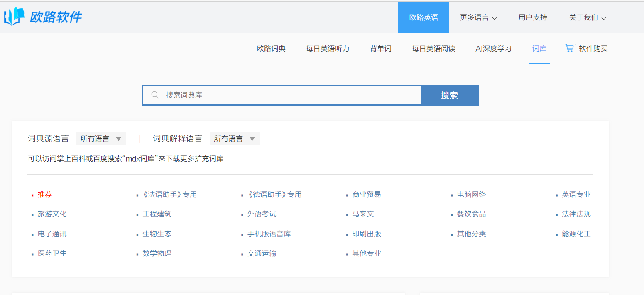
Task: Open the 其他分类 category
Action: pos(472,234)
